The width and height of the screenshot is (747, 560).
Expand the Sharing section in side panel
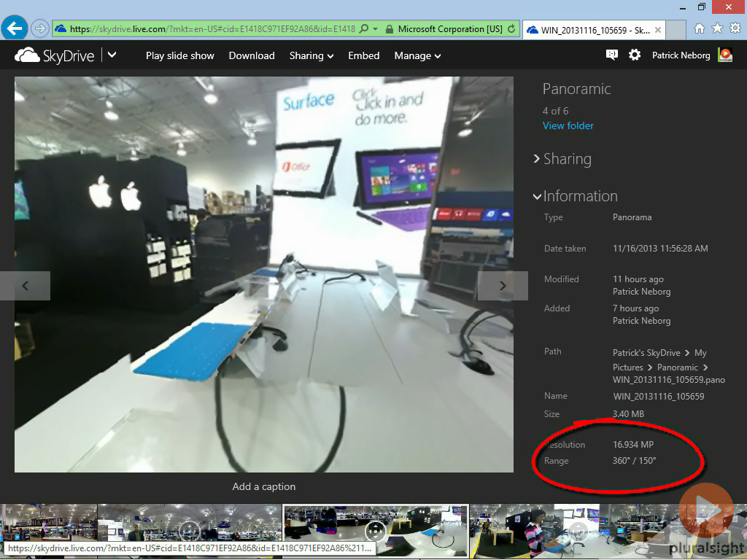pyautogui.click(x=562, y=159)
